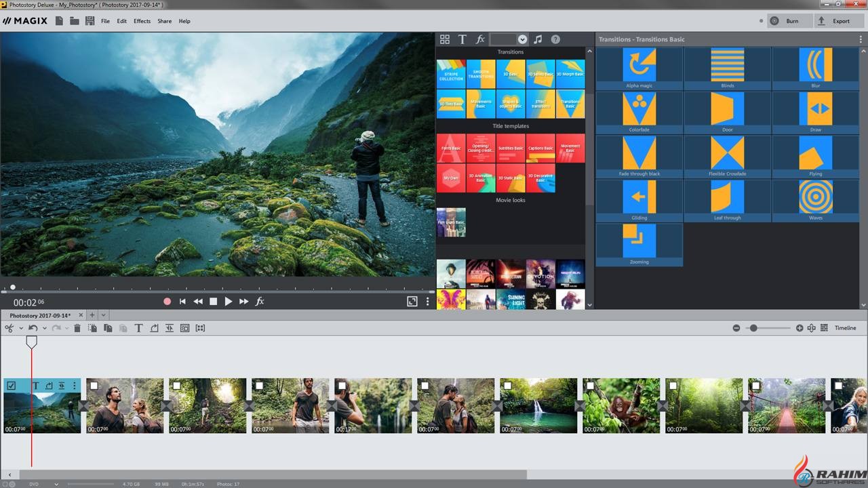Viewport: 868px width, 488px height.
Task: Save the project with the floppy disk icon
Action: 90,21
